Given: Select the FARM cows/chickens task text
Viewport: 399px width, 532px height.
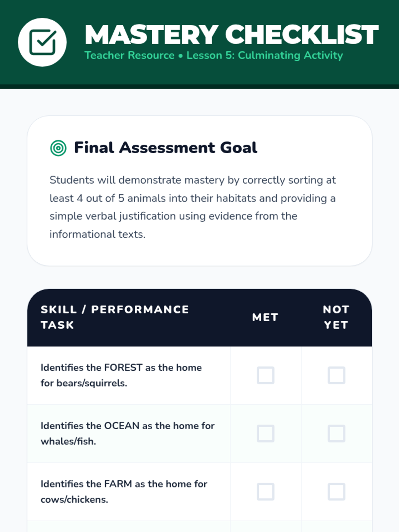Looking at the screenshot, I should (124, 492).
